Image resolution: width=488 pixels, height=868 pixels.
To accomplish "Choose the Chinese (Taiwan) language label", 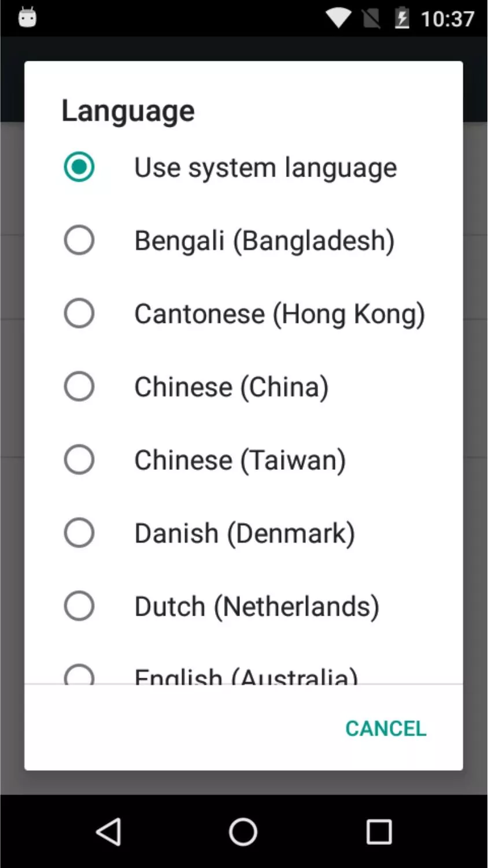I will (x=240, y=461).
